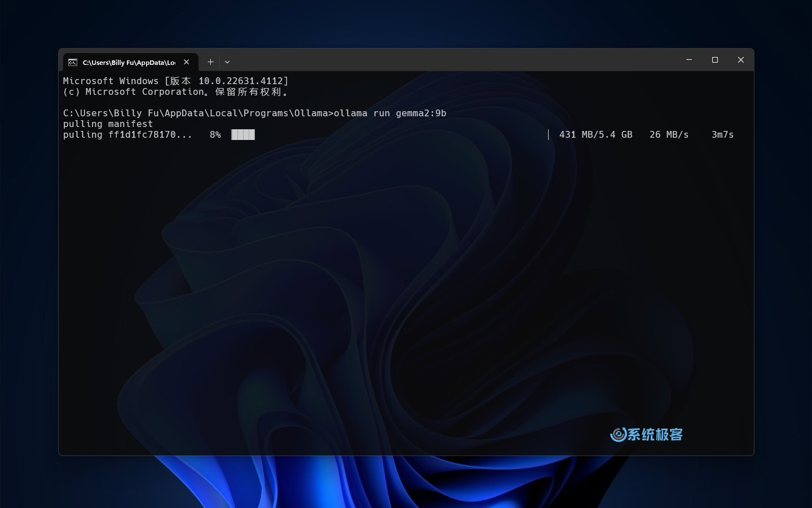Select the command prompt tab titled C:\Users\Billy Fu
The image size is (812, 508).
click(x=130, y=62)
